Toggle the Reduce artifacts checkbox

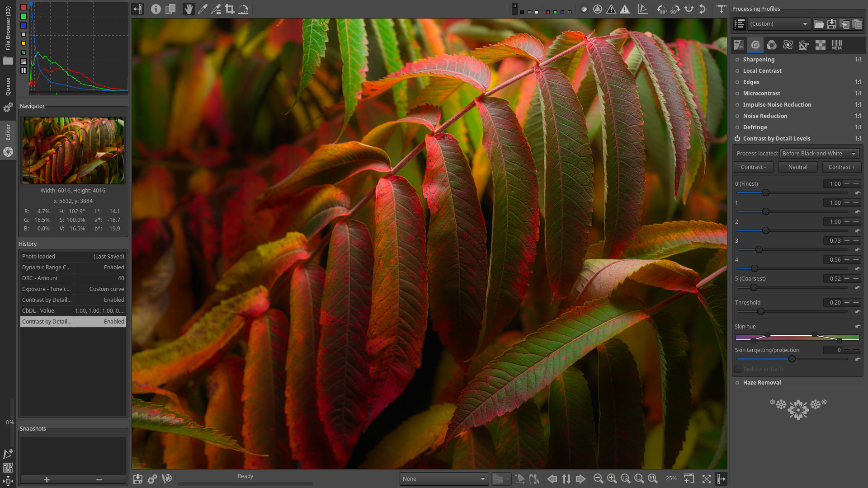click(738, 369)
